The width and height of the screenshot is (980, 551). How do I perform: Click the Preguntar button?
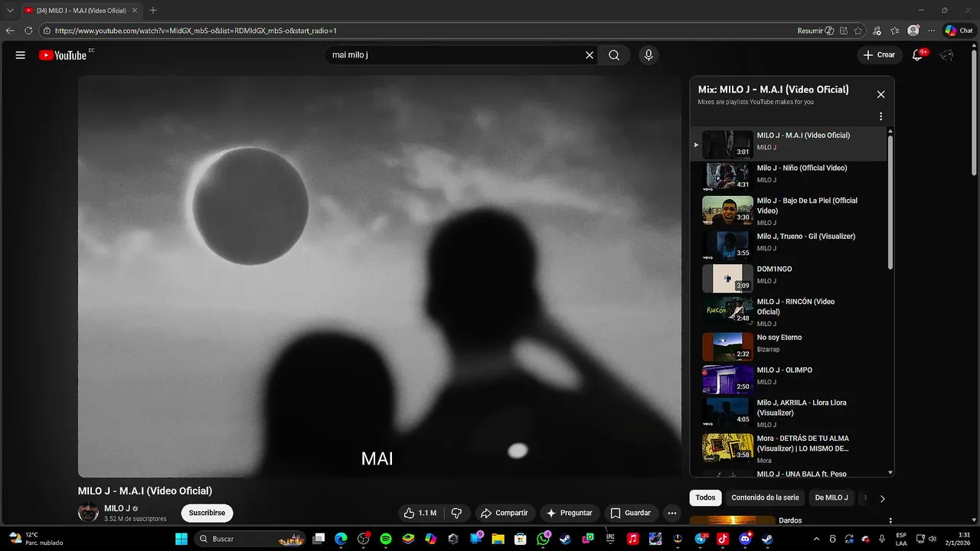click(x=568, y=513)
